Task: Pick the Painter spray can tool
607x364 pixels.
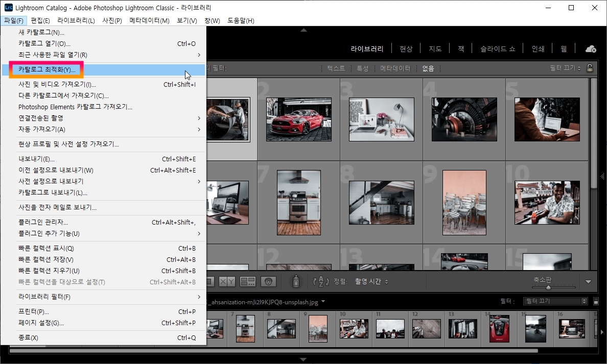Action: [x=296, y=281]
